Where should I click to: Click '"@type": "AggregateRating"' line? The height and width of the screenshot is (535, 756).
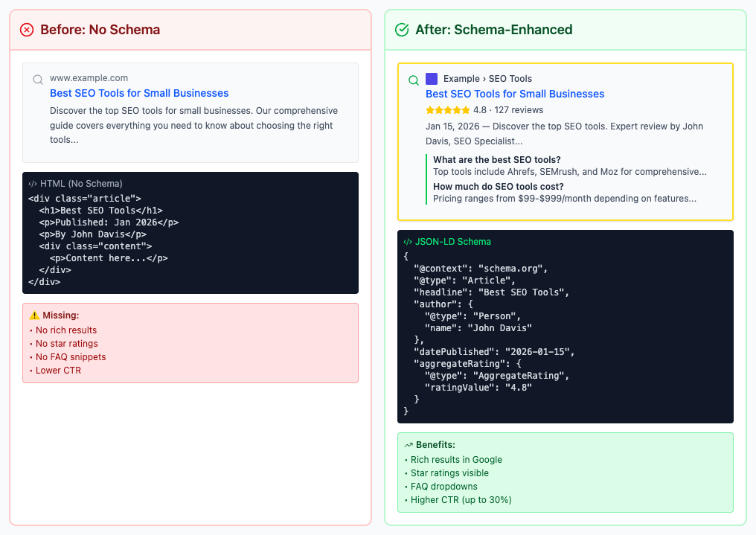pyautogui.click(x=496, y=376)
